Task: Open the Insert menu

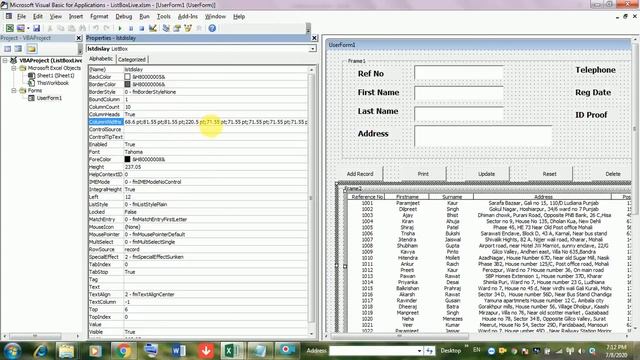Action: 76,16
